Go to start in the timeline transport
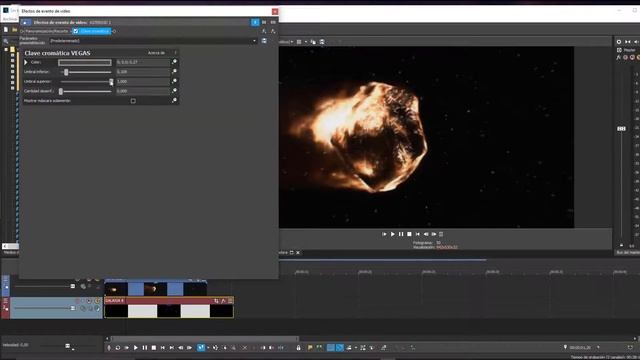 click(163, 348)
